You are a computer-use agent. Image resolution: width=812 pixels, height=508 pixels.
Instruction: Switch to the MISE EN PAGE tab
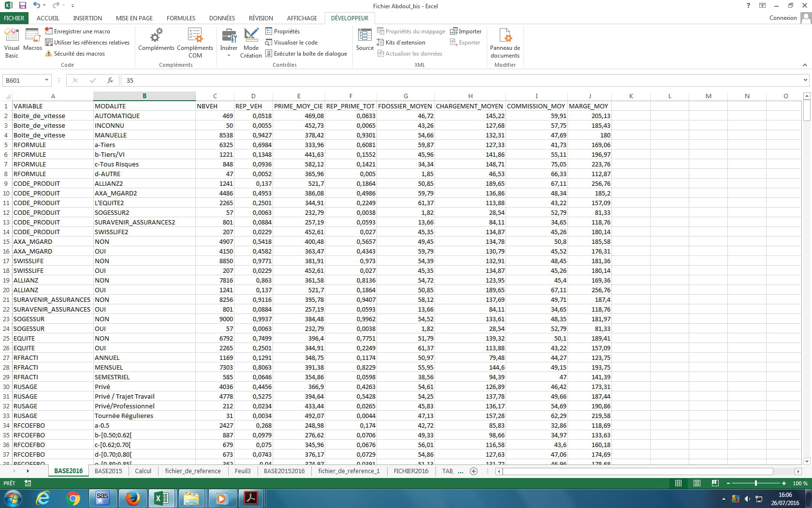pyautogui.click(x=134, y=18)
